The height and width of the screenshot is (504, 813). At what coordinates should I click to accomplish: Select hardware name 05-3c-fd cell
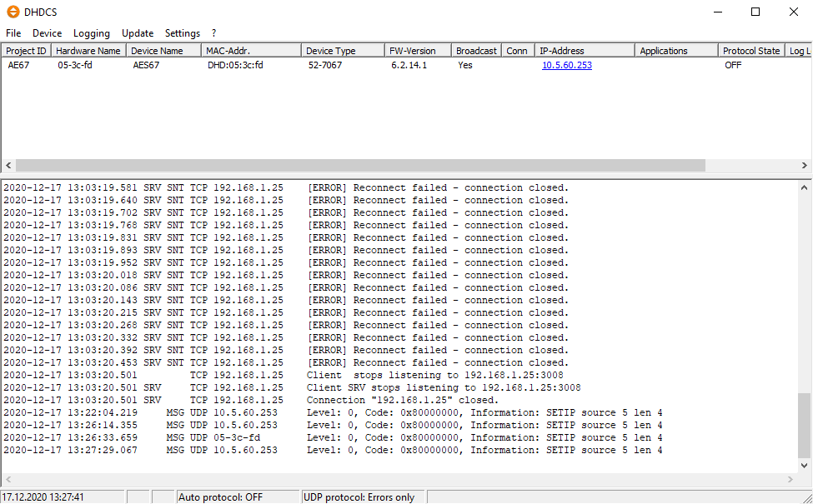(x=75, y=65)
